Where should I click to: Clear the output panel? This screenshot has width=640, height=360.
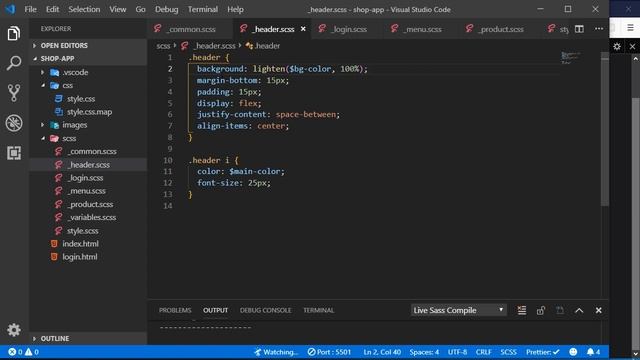point(522,310)
